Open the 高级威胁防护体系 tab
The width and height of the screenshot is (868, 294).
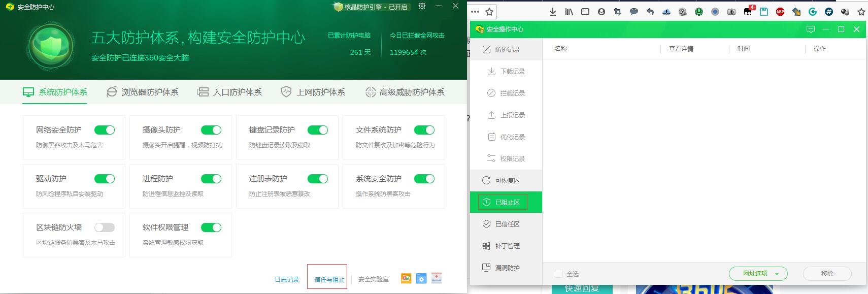click(405, 92)
